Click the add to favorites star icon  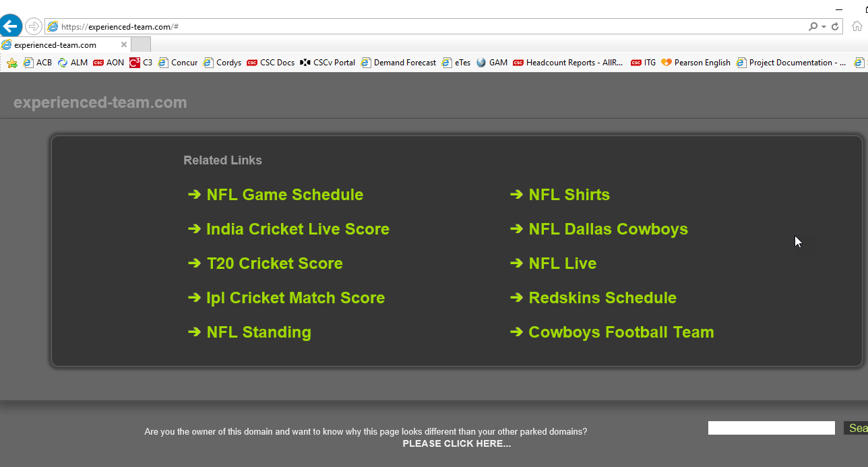point(11,63)
